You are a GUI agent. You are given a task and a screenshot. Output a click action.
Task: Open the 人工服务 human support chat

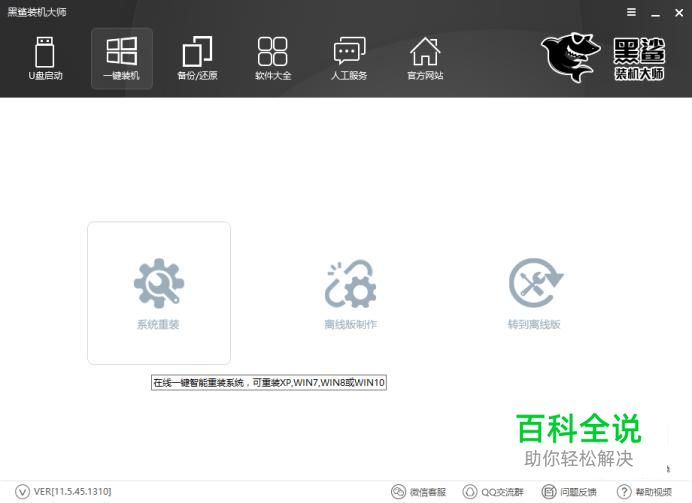point(349,59)
